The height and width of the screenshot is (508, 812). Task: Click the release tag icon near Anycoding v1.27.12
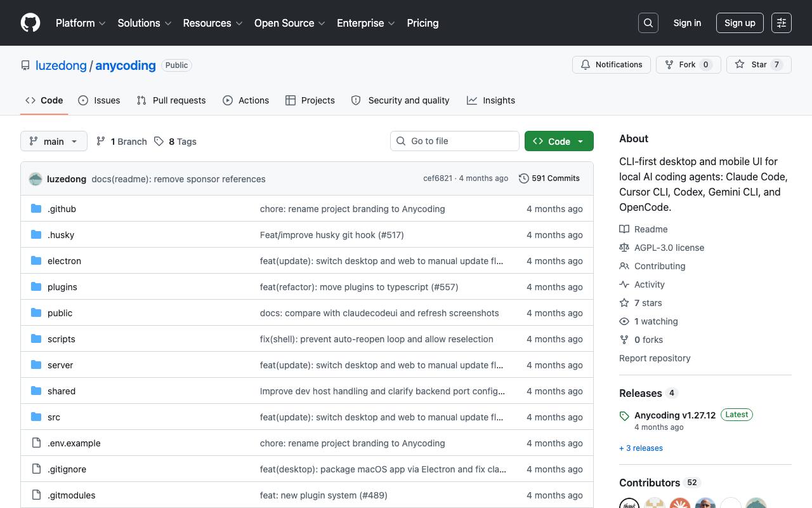point(624,416)
